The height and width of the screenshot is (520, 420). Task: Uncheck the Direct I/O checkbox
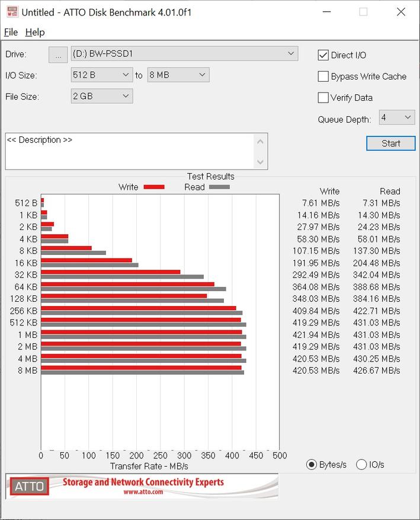pyautogui.click(x=323, y=55)
